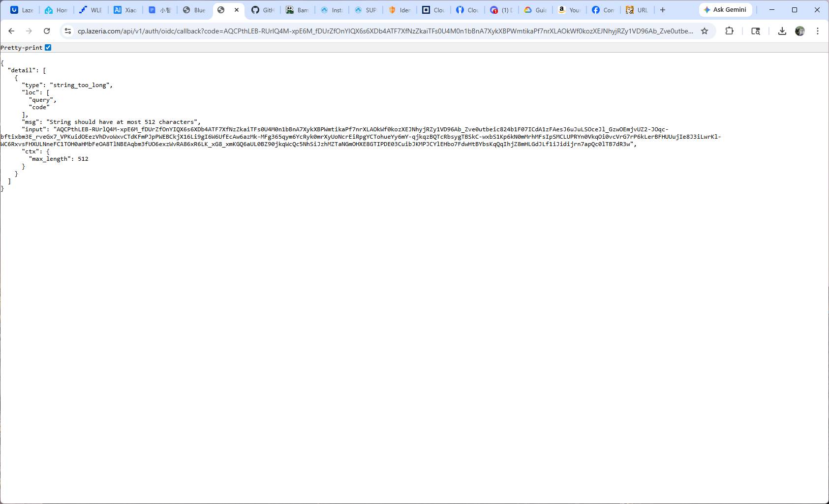Screen dimensions: 829x504
Task: Switch to the GitHub tab
Action: click(x=263, y=10)
